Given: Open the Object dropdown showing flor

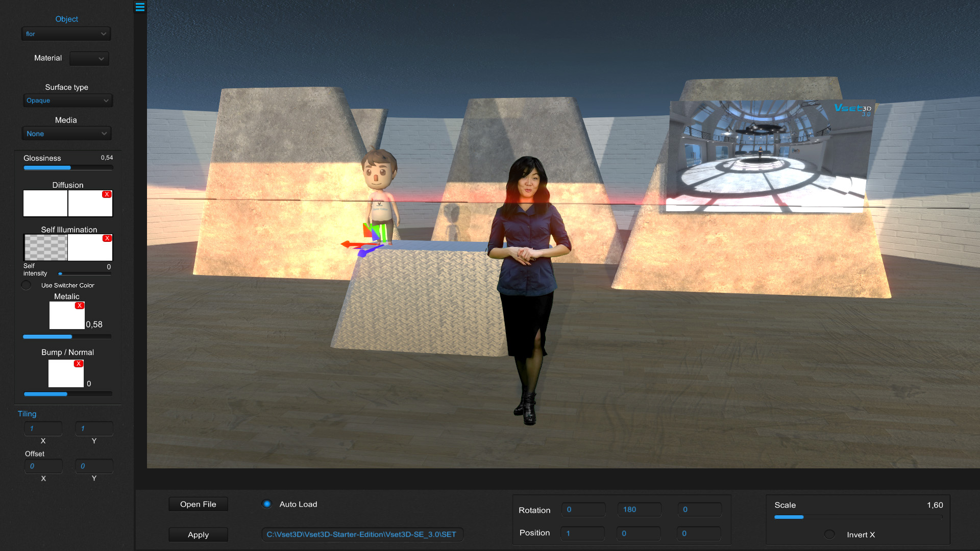Looking at the screenshot, I should coord(66,34).
